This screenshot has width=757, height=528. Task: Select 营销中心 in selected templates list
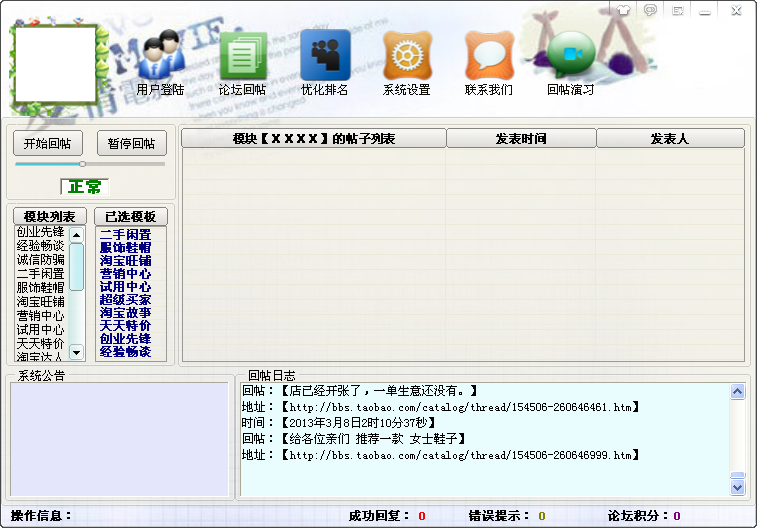coord(126,274)
